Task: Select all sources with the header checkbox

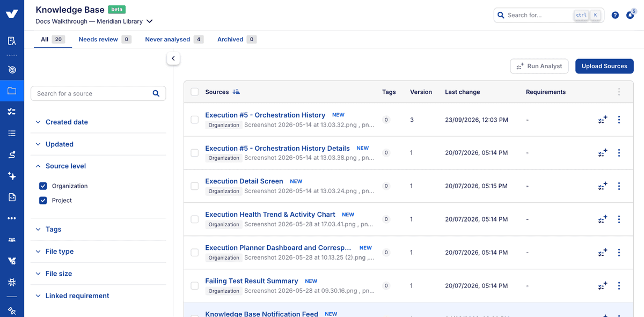Action: point(194,92)
